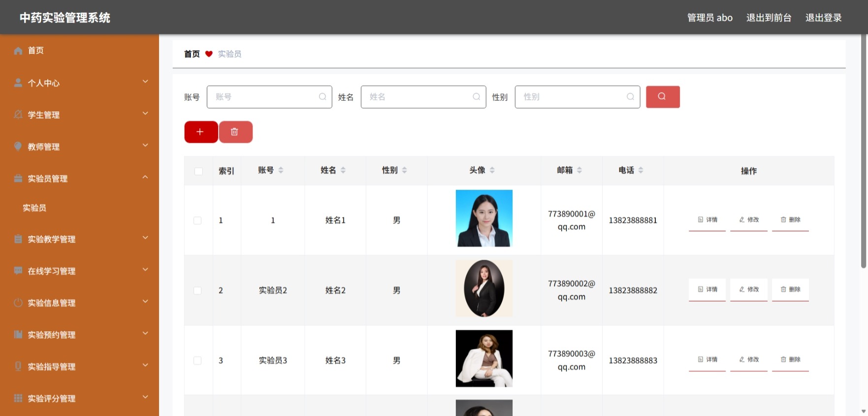Click the icon beside 教师管理
The width and height of the screenshot is (868, 416).
pos(18,146)
